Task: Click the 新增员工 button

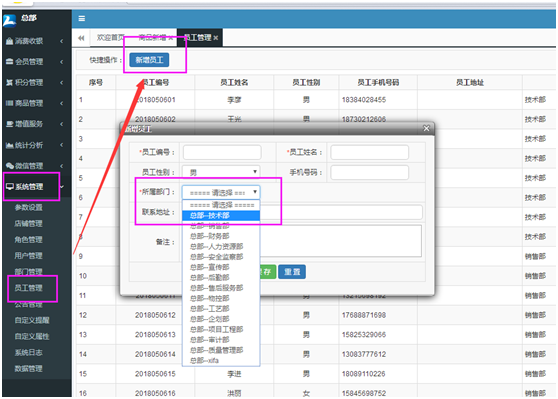Action: (149, 60)
